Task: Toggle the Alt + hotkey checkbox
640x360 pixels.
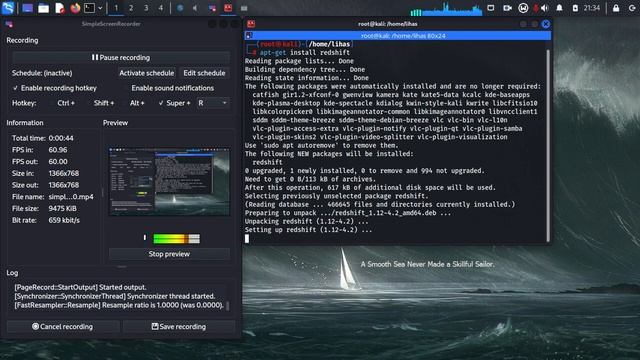Action: point(133,103)
